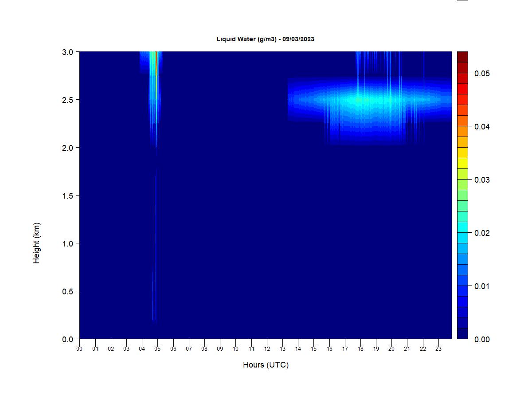Click the 00 hour tick on x-axis
532x399 pixels.
coord(79,348)
